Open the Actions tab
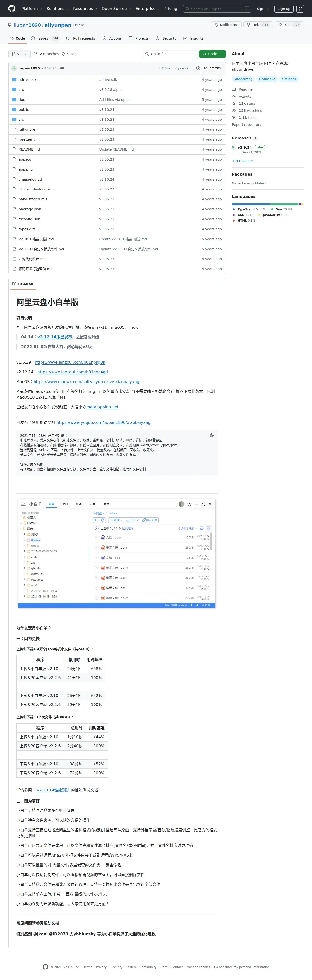 coord(112,38)
